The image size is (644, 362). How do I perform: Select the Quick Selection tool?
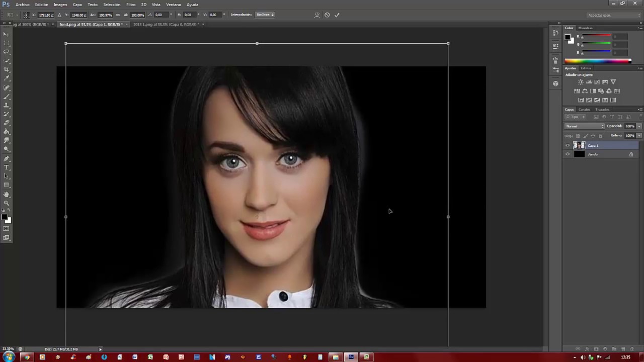[7, 61]
